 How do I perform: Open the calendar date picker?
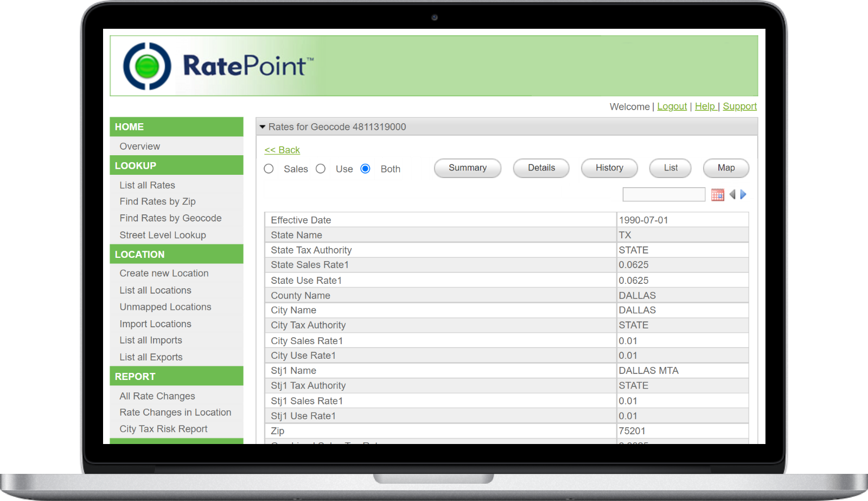(x=717, y=194)
